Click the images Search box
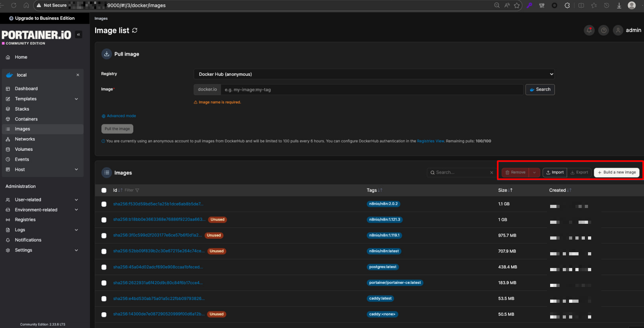 point(461,172)
